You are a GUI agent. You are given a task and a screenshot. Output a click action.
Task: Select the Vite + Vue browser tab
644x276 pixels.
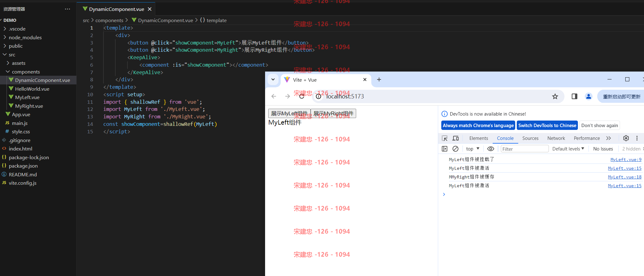(x=326, y=80)
